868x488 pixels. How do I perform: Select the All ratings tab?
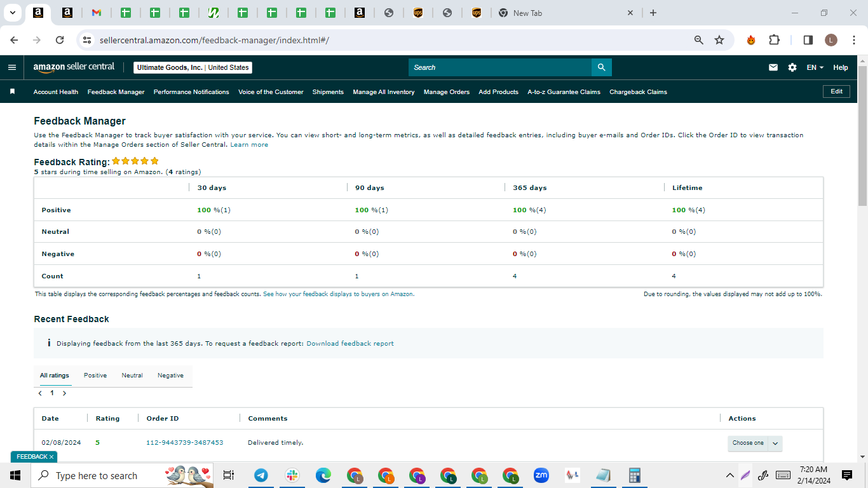tap(55, 376)
